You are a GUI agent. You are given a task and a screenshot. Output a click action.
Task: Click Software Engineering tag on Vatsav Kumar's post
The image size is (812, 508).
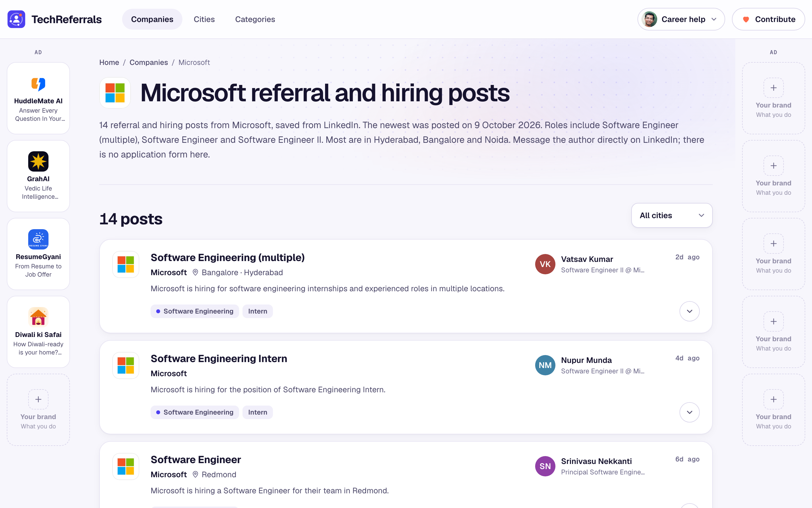click(195, 311)
